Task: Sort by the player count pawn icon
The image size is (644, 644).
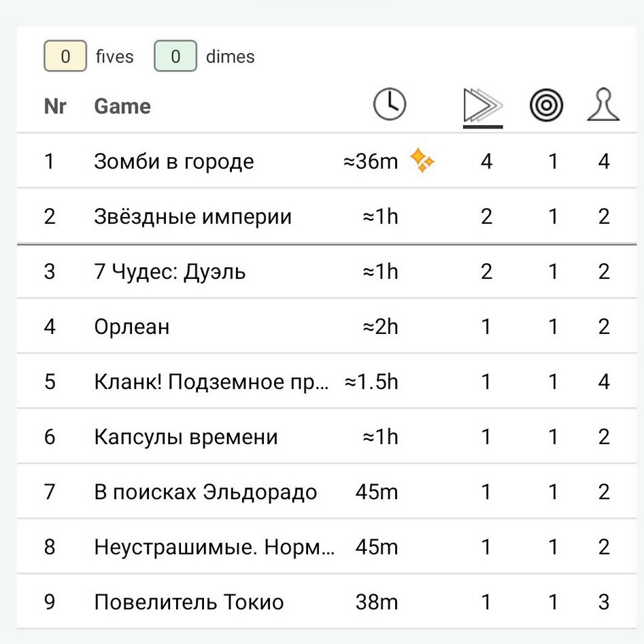Action: click(x=603, y=105)
